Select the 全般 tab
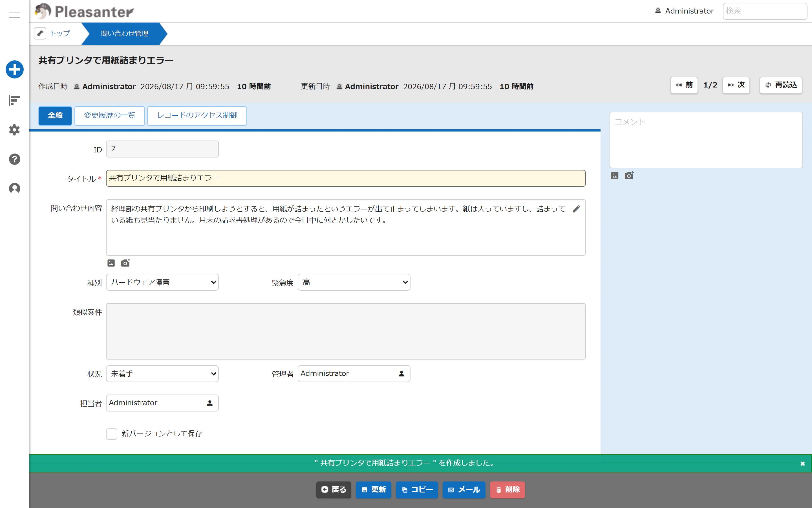Screen dimensions: 812x508 [x=55, y=116]
